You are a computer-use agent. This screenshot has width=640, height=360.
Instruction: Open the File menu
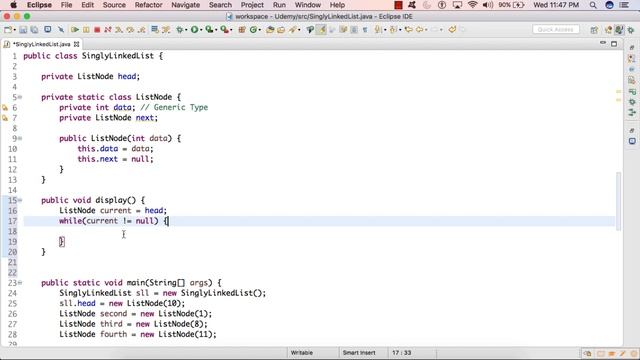66,5
